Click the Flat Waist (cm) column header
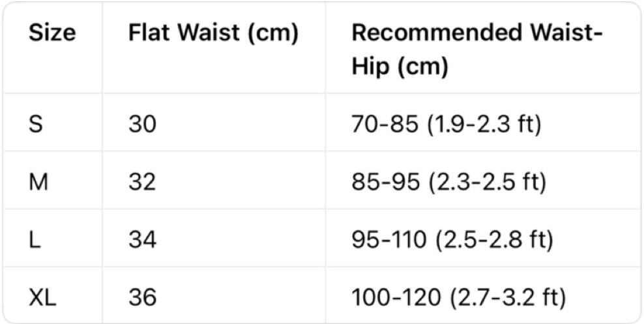Viewport: 644px width, 324px height. coord(213,33)
